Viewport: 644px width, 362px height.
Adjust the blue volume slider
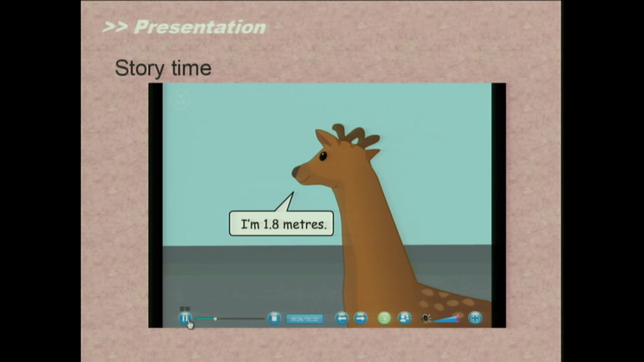[x=447, y=319]
